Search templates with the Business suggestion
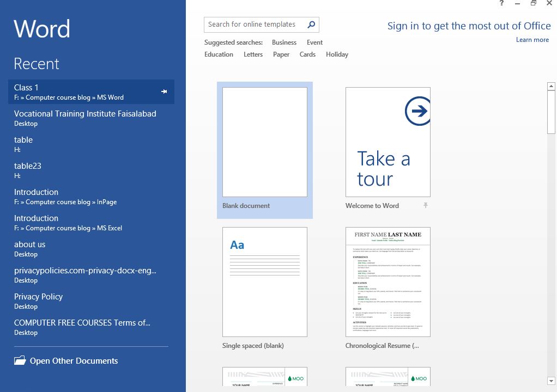Image resolution: width=557 pixels, height=392 pixels. click(284, 42)
